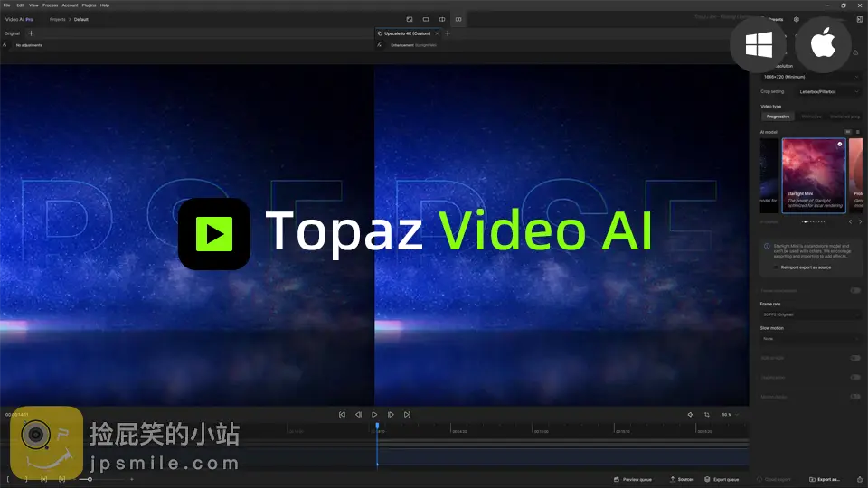Open the Process menu
Image resolution: width=868 pixels, height=488 pixels.
pyautogui.click(x=50, y=5)
